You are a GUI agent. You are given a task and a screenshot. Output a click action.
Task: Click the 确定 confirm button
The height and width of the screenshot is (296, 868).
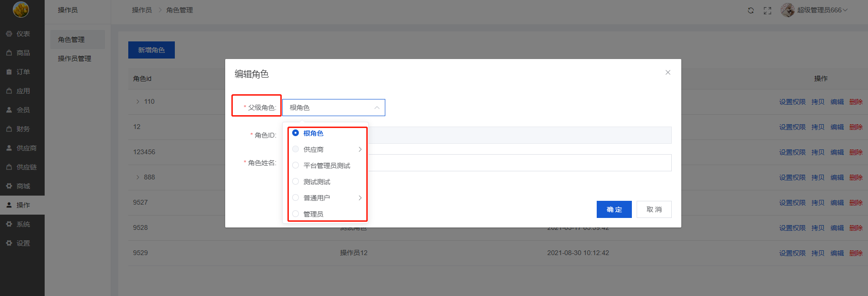(x=614, y=209)
